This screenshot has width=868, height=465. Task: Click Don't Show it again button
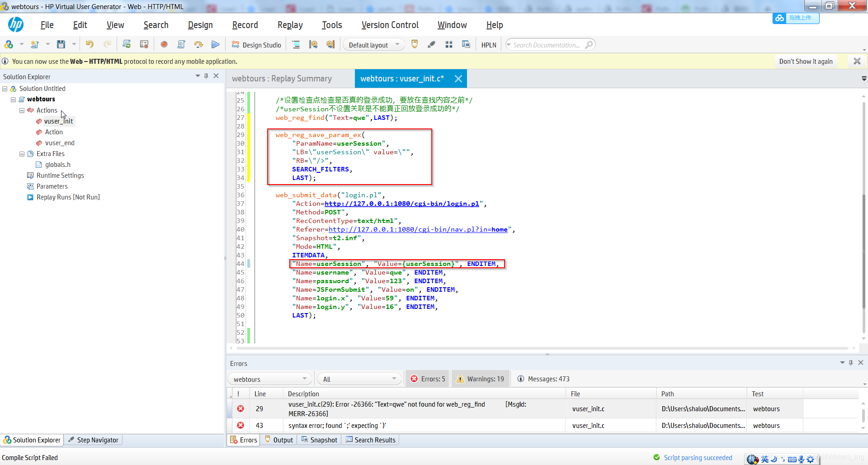[x=806, y=61]
